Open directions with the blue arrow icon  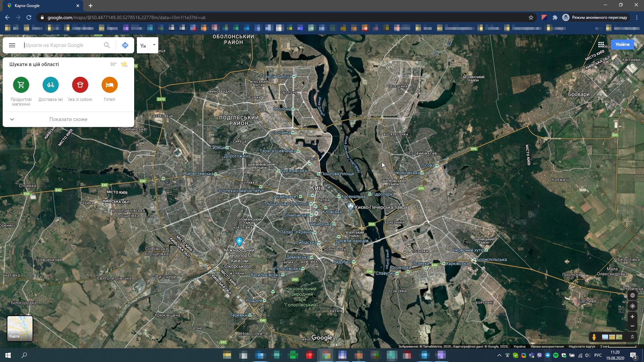tap(125, 45)
